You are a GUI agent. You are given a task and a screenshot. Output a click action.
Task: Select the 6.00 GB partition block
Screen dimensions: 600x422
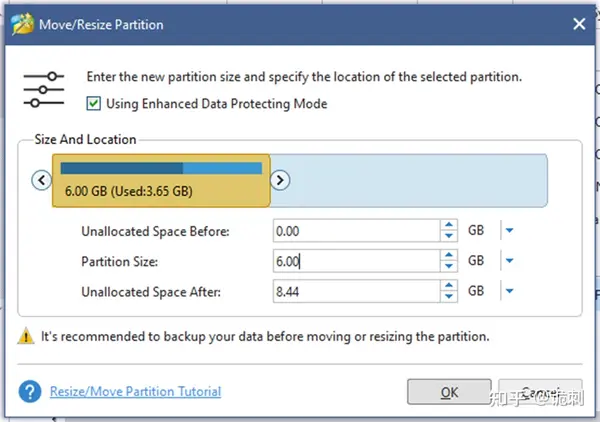161,181
